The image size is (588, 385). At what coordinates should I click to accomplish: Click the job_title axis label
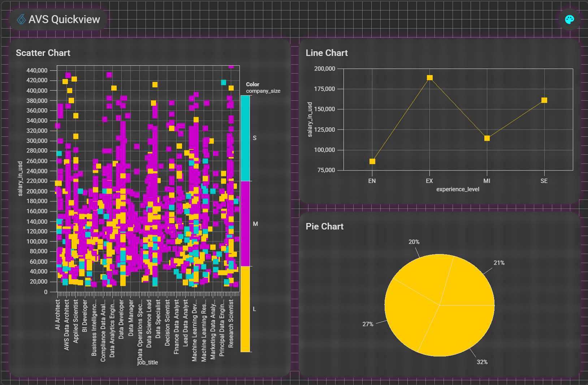tap(148, 362)
